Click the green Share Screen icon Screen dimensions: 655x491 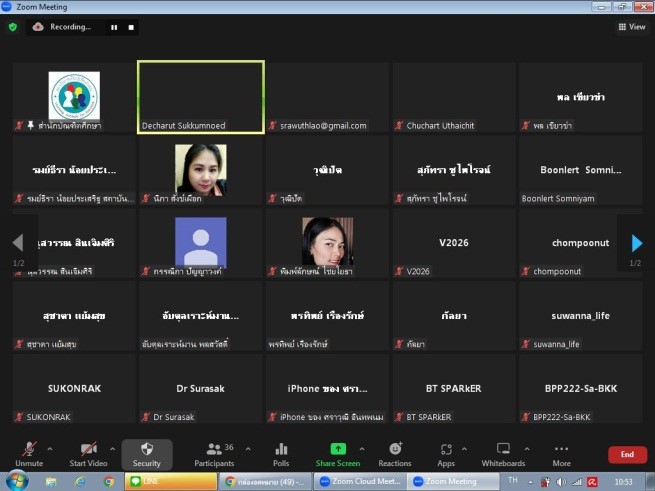tap(338, 450)
